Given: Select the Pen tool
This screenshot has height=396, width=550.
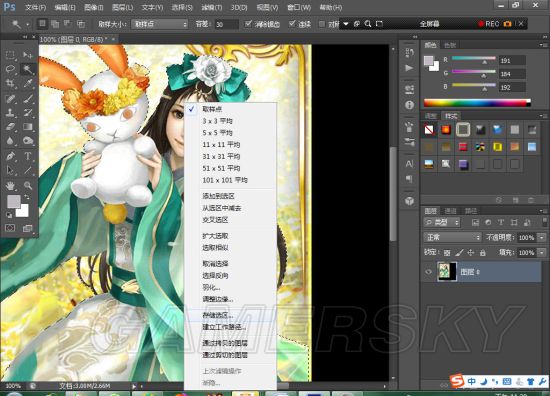Looking at the screenshot, I should pos(10,156).
